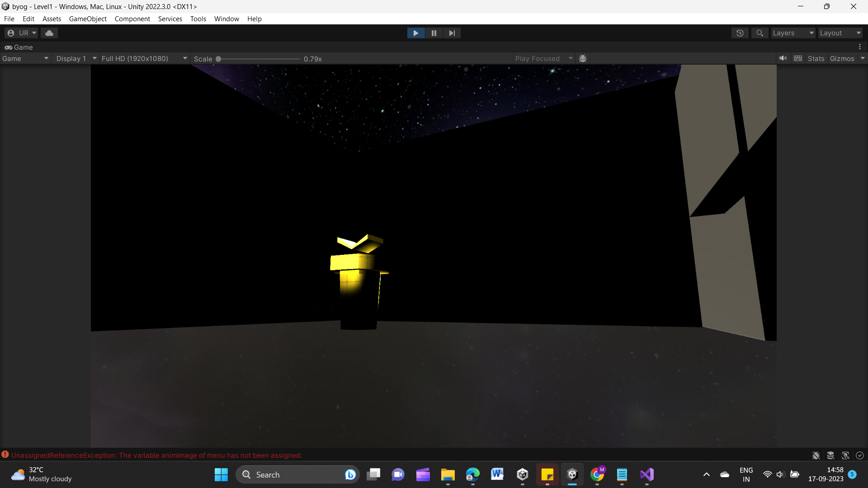
Task: Toggle the Stats overlay
Action: click(x=816, y=59)
